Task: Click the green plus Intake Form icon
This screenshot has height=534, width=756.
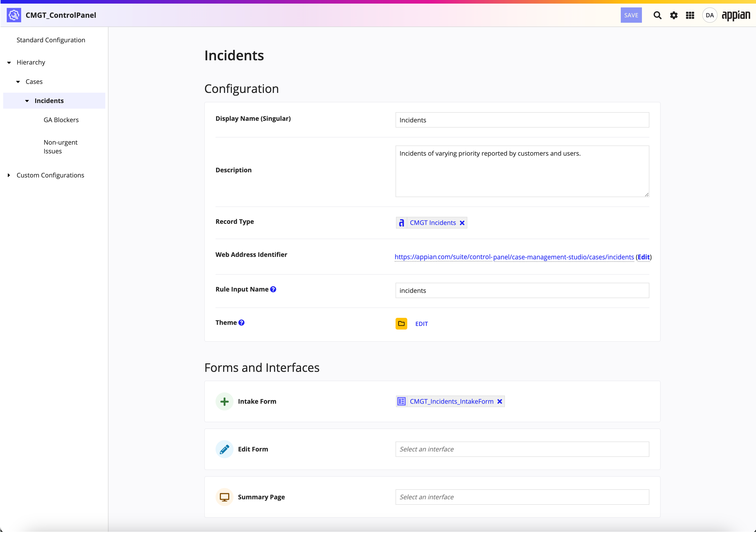Action: coord(224,402)
